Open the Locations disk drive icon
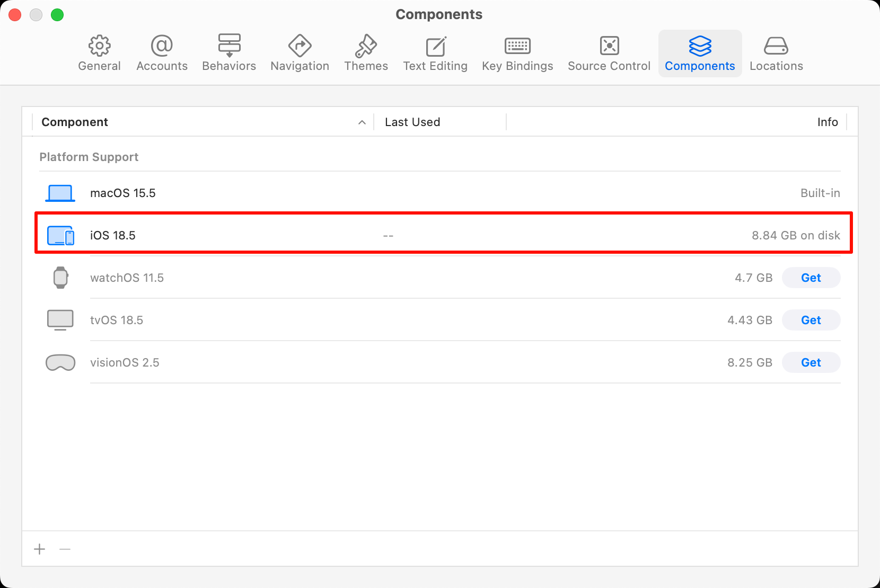 (776, 46)
